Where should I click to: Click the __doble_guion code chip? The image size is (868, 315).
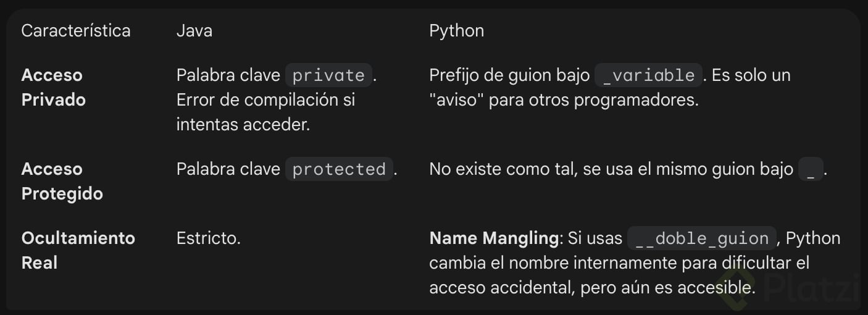pos(701,238)
